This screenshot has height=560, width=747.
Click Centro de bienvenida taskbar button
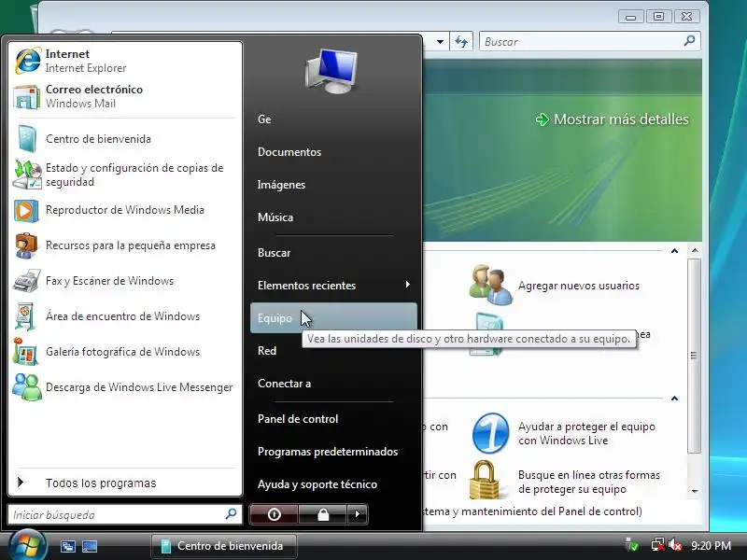click(224, 546)
